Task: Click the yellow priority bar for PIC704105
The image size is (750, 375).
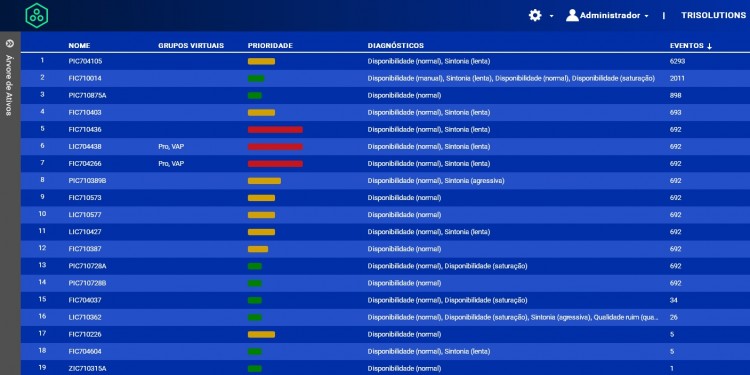Action: coord(261,61)
